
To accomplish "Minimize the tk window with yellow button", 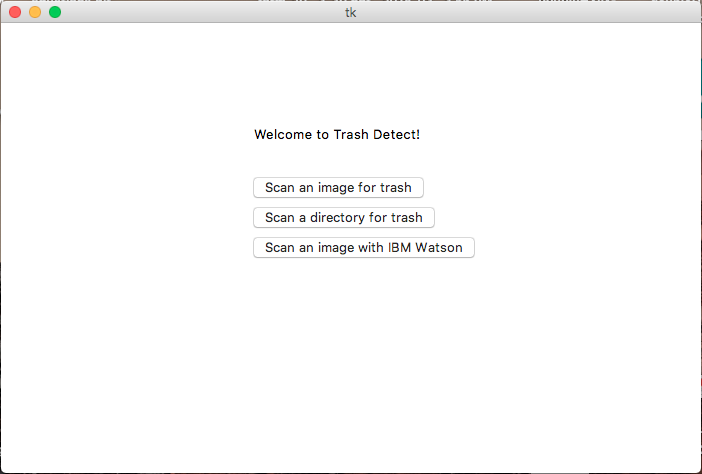I will 35,12.
